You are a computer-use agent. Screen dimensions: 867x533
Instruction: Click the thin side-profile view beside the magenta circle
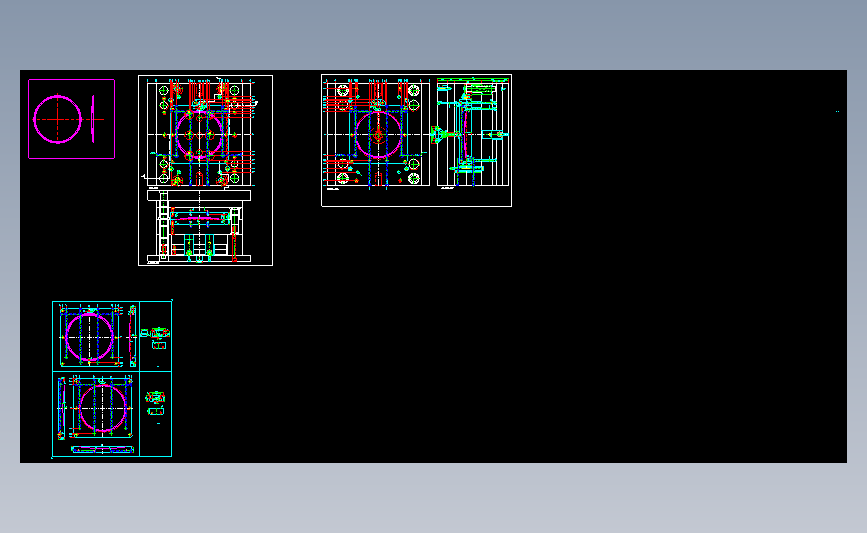point(93,119)
